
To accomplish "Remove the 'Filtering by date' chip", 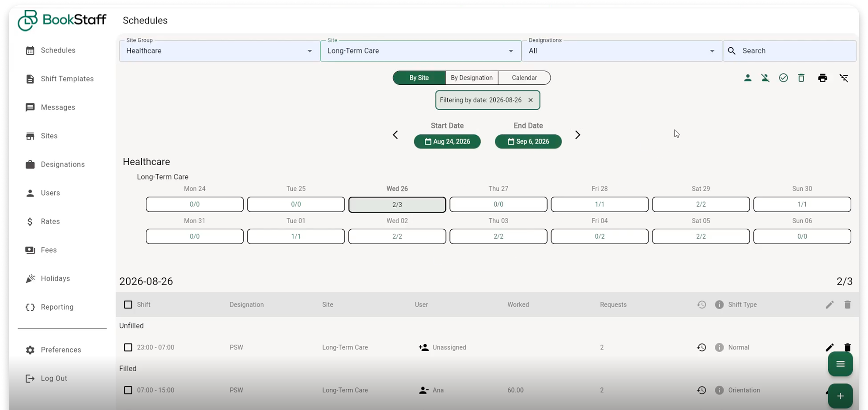I will 531,100.
